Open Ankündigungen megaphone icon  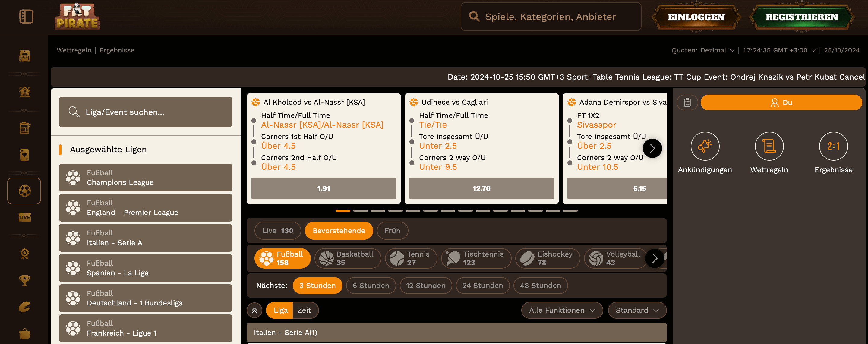(705, 146)
